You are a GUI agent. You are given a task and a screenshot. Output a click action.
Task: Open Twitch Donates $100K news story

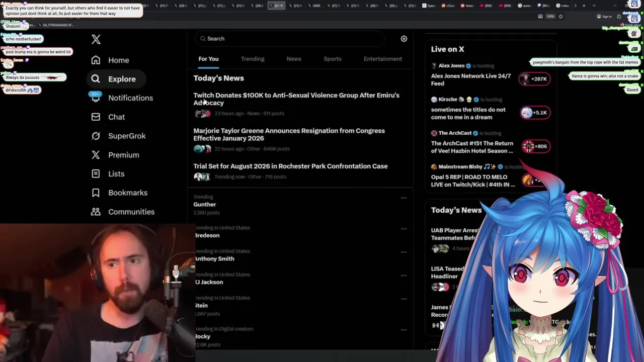pos(296,99)
